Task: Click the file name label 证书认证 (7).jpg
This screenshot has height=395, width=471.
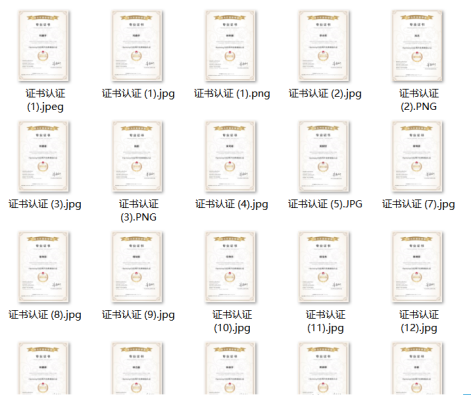Action: click(418, 204)
